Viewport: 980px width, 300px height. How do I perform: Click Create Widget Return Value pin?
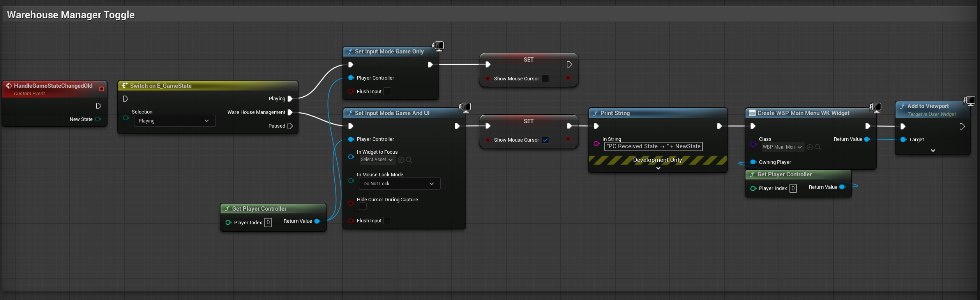867,139
